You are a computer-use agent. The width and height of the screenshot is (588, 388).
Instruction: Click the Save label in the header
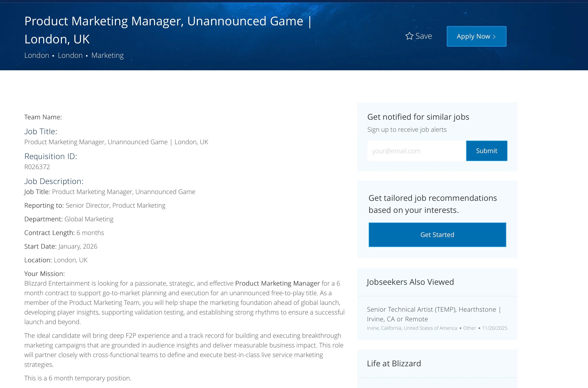point(424,36)
